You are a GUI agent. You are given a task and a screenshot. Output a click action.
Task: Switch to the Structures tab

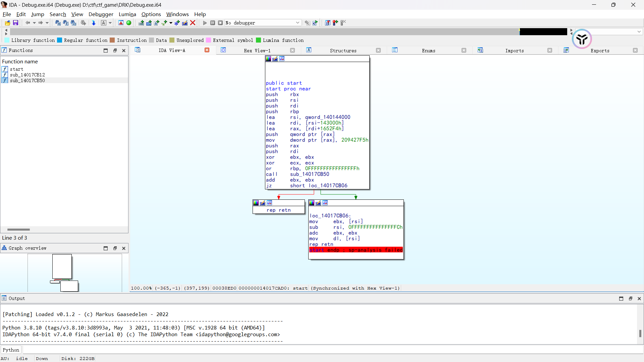[343, 50]
